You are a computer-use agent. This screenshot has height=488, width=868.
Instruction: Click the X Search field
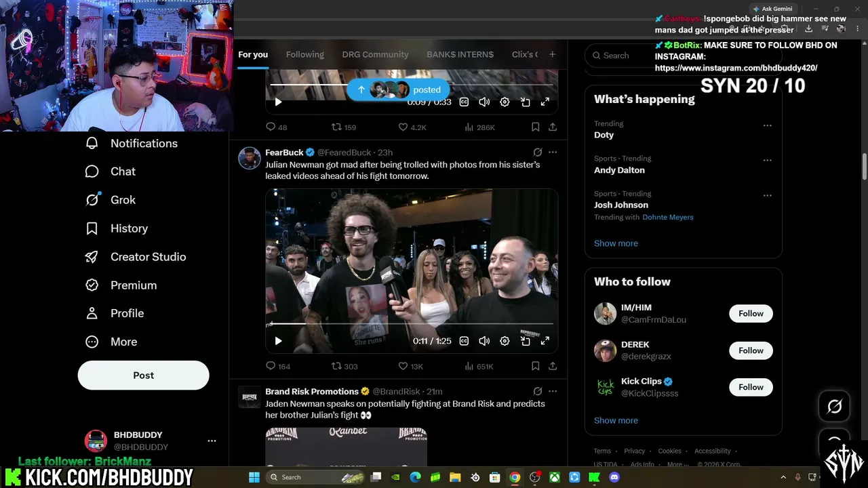coord(684,56)
